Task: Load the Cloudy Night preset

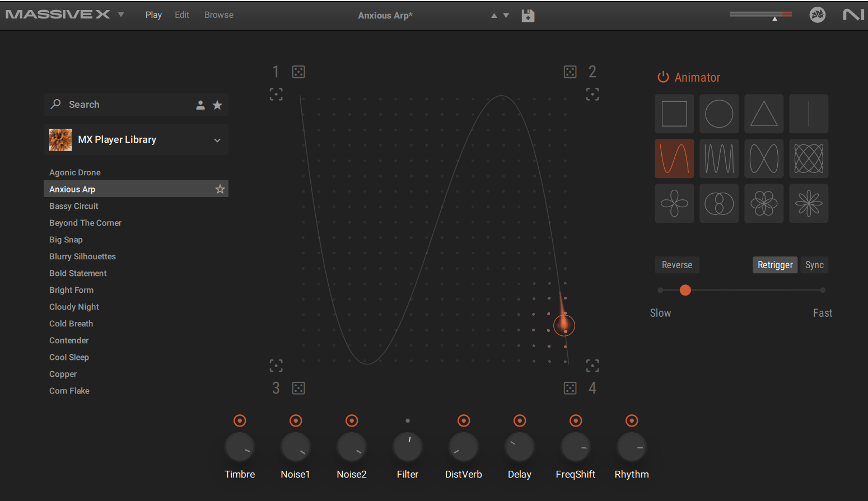Action: 74,307
